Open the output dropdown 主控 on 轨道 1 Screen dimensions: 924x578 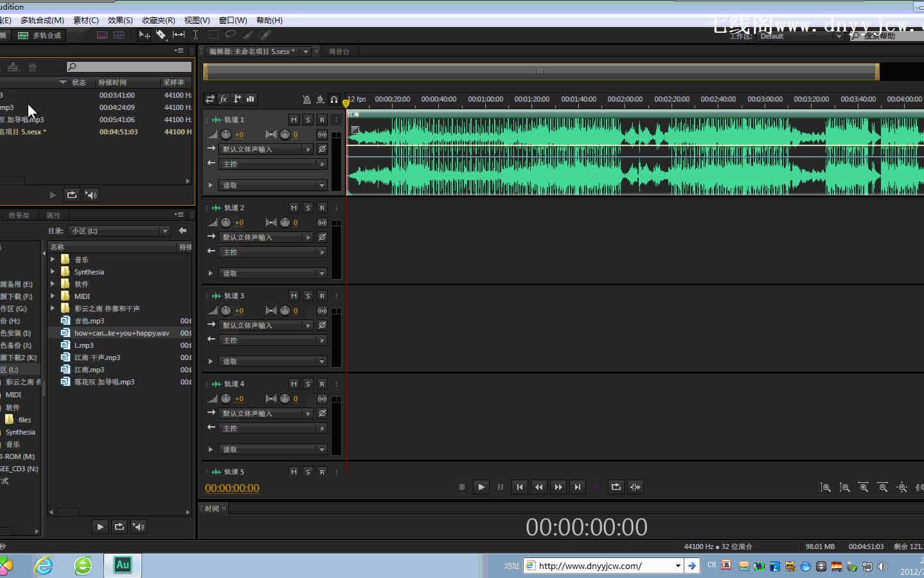(273, 164)
